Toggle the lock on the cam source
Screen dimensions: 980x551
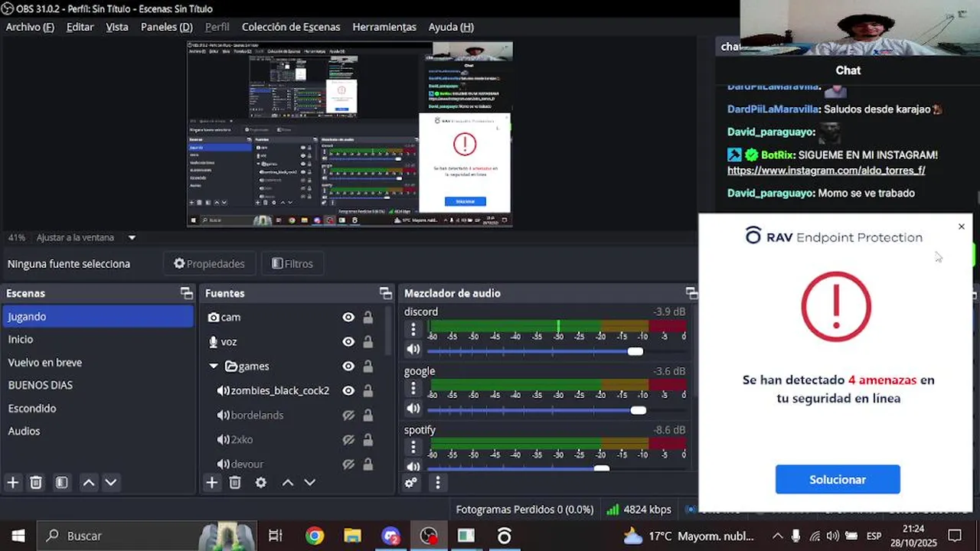[x=368, y=317]
